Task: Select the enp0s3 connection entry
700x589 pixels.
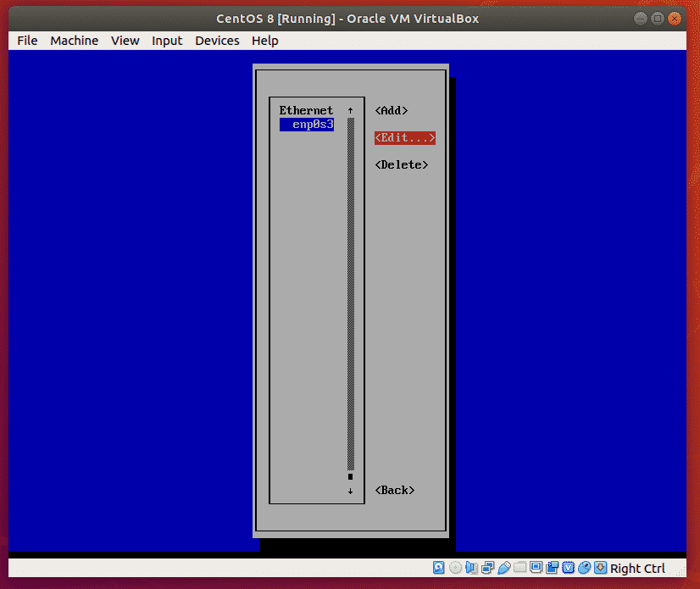Action: coord(307,124)
